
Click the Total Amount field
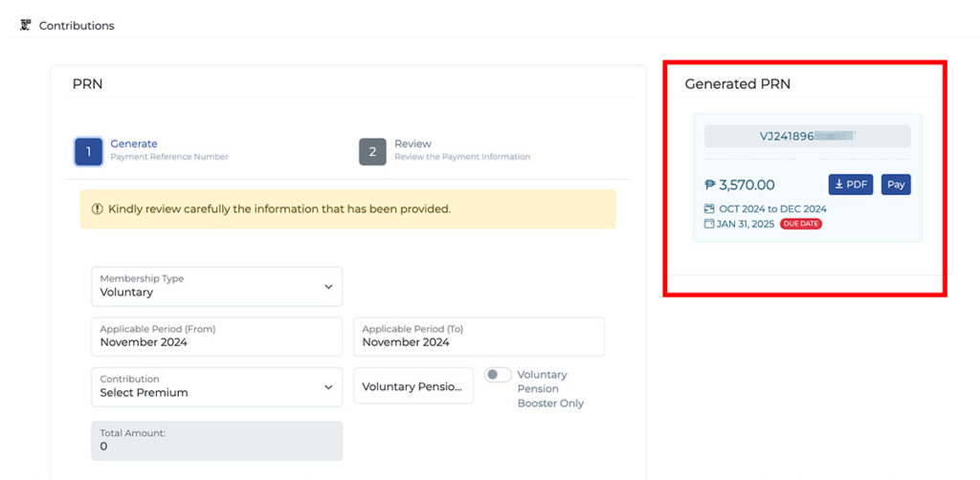(x=216, y=441)
